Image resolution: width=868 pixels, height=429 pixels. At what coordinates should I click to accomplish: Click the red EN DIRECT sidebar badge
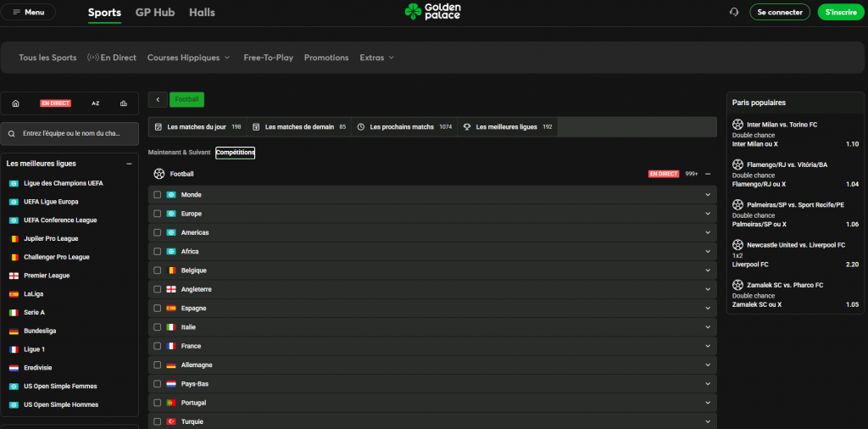point(55,103)
